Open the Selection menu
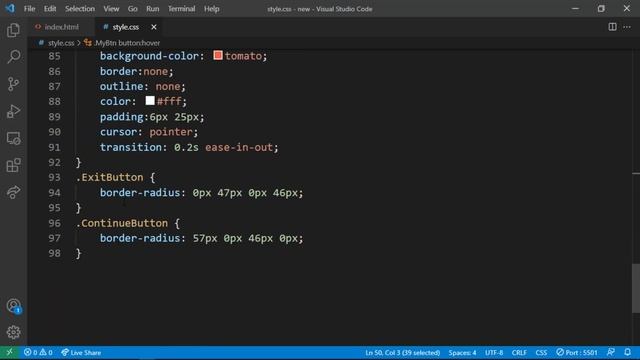 pos(80,9)
